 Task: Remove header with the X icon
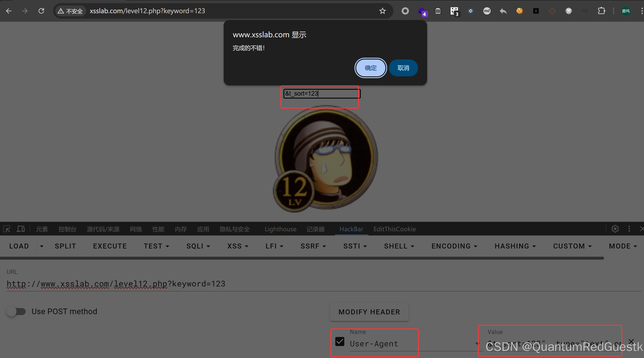click(631, 341)
